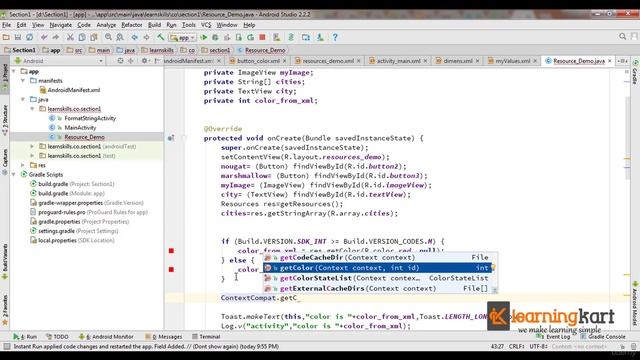Click the Search Everywhere magnifier icon
Viewport: 640px width, 360px height.
(622, 37)
